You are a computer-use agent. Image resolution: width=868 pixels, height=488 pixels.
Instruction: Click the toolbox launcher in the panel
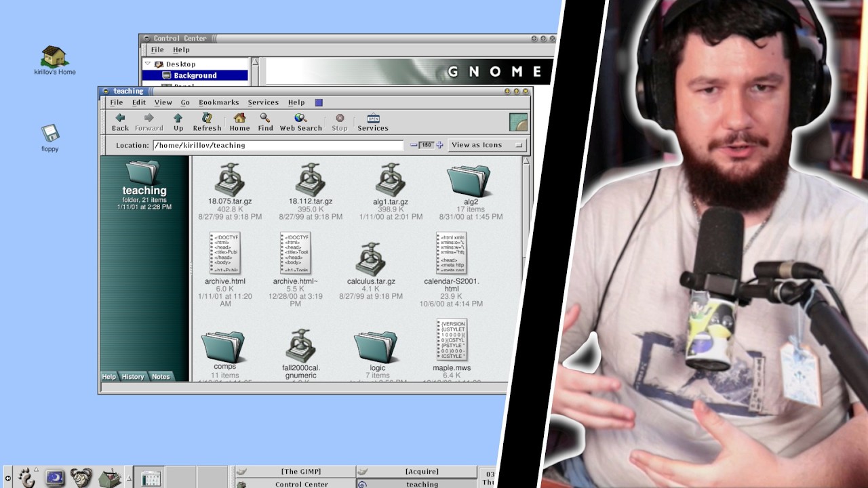pyautogui.click(x=109, y=478)
